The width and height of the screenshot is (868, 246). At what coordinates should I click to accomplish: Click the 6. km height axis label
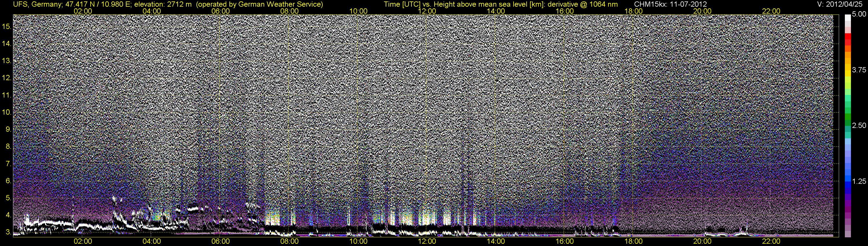pyautogui.click(x=9, y=181)
